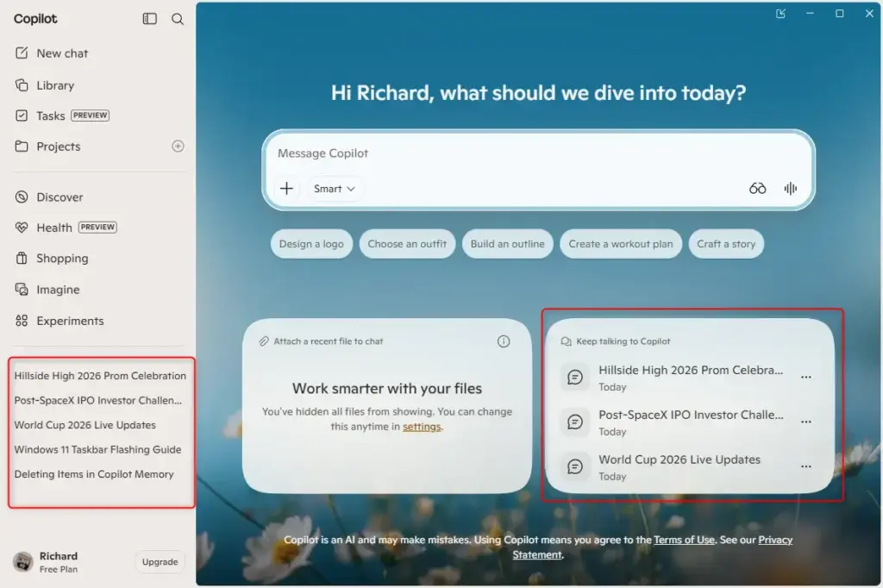Viewport: 883px width, 588px height.
Task: Toggle the sidebar panel icon
Action: point(149,19)
